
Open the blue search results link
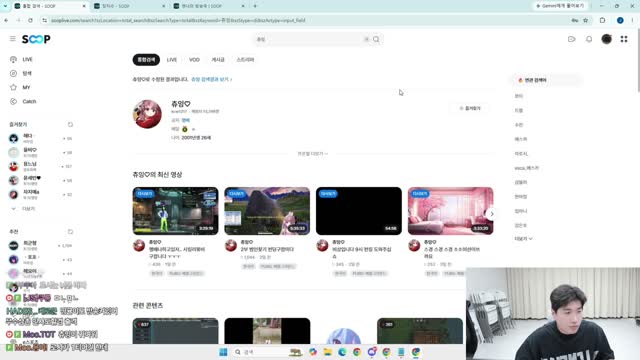tap(211, 79)
